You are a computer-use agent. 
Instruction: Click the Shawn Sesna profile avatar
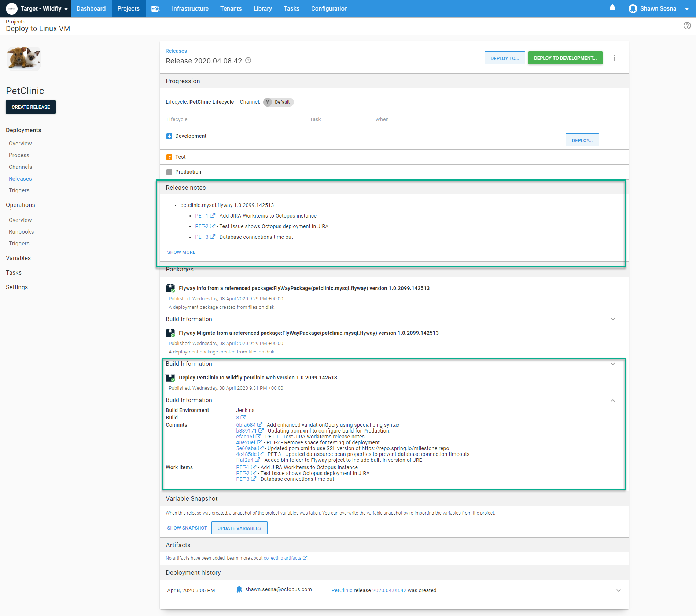click(x=633, y=8)
